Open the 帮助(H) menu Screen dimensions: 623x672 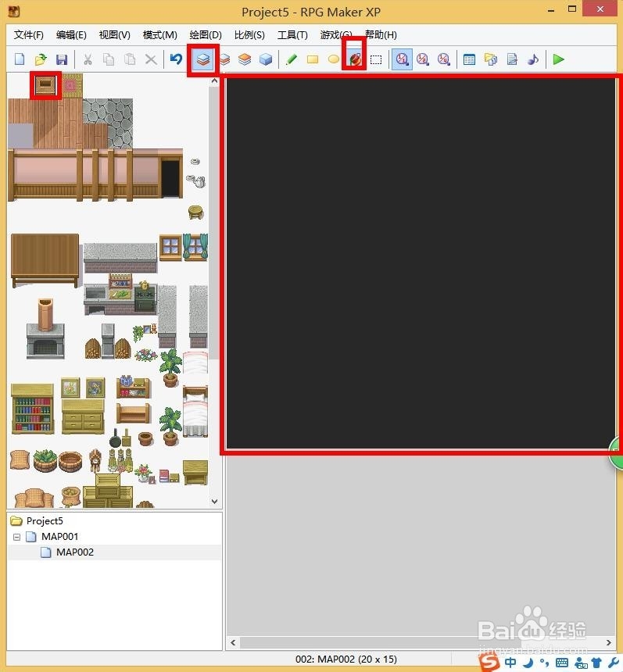[381, 34]
